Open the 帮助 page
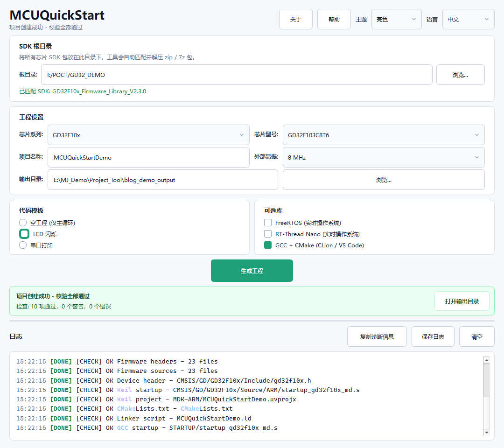Image resolution: width=504 pixels, height=448 pixels. pos(334,19)
